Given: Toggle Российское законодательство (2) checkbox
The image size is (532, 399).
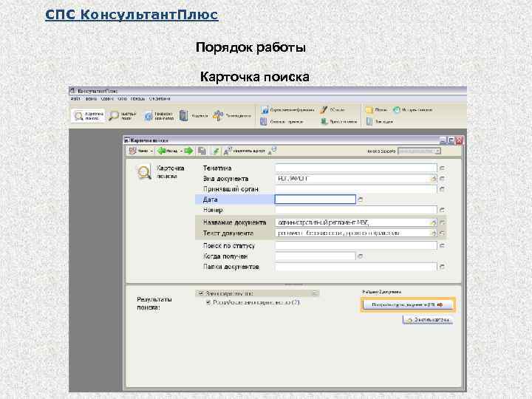Looking at the screenshot, I should point(208,302).
